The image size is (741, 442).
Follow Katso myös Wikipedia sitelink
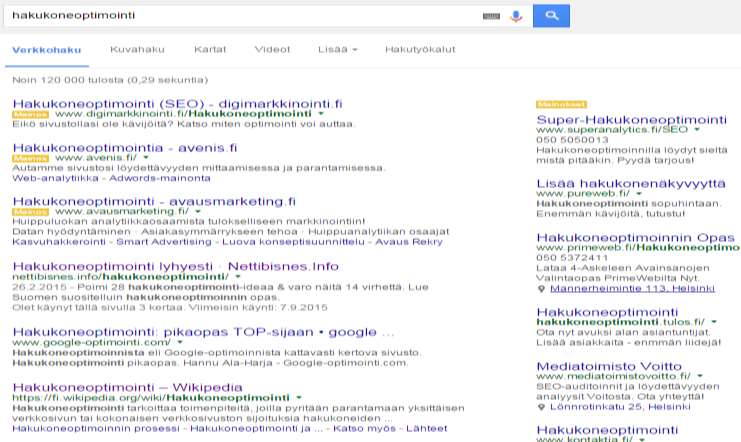(364, 428)
